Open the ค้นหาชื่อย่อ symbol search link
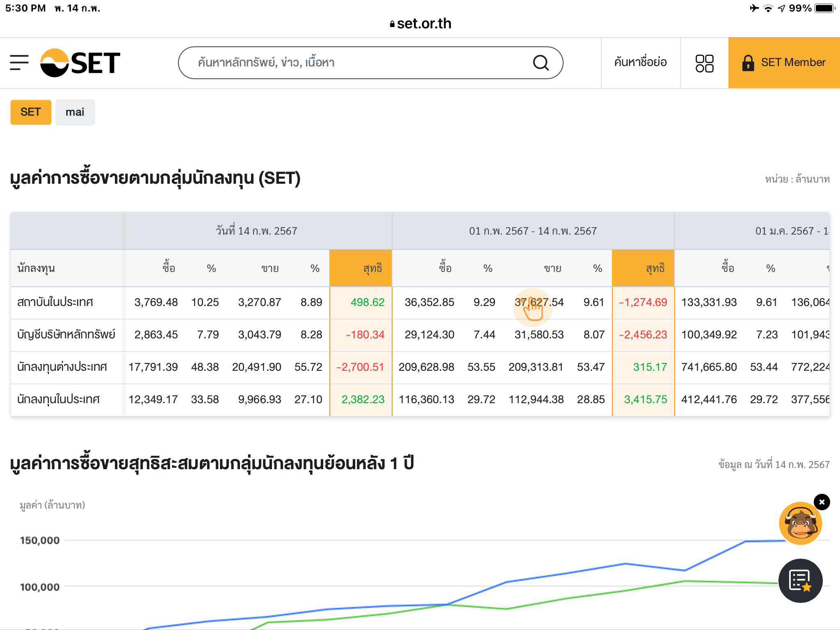The width and height of the screenshot is (840, 630). [x=640, y=63]
